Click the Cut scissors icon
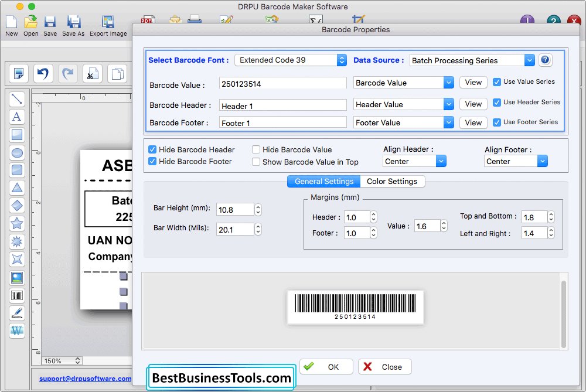Viewport: 586px width, 392px height. click(x=93, y=73)
